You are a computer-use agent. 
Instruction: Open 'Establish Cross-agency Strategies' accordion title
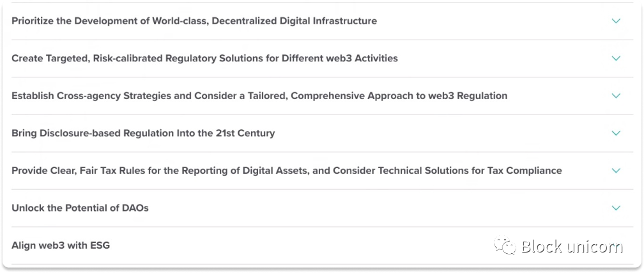tap(259, 96)
